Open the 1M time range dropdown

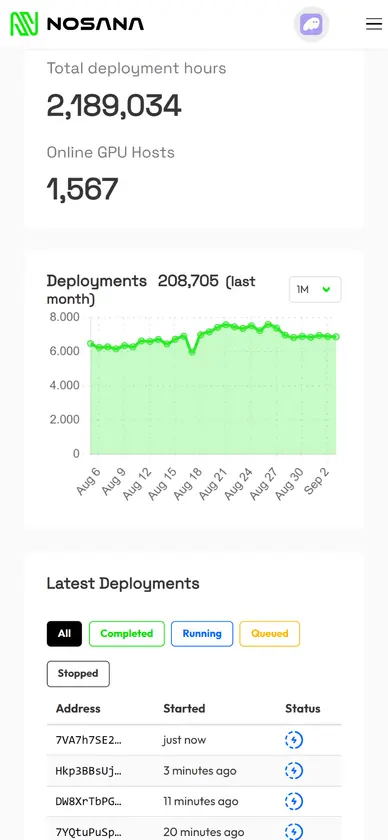pos(315,289)
